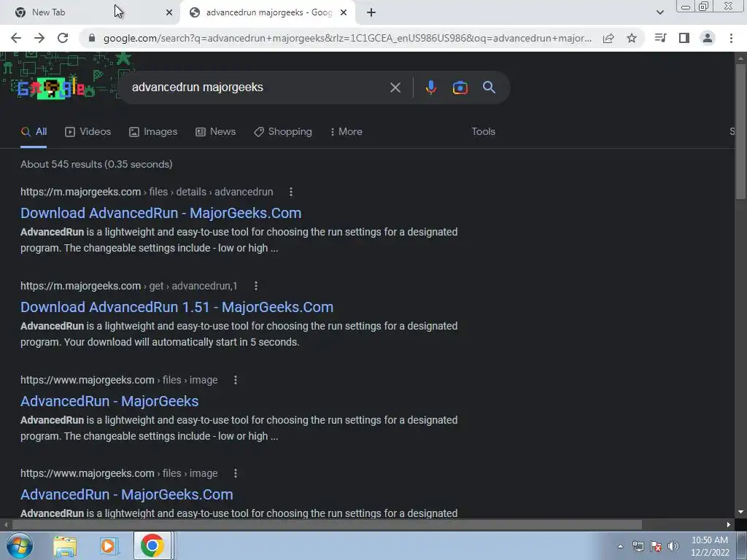Open options for the AdvancedRun - MajorGeeks result
747x560 pixels.
pos(236,380)
